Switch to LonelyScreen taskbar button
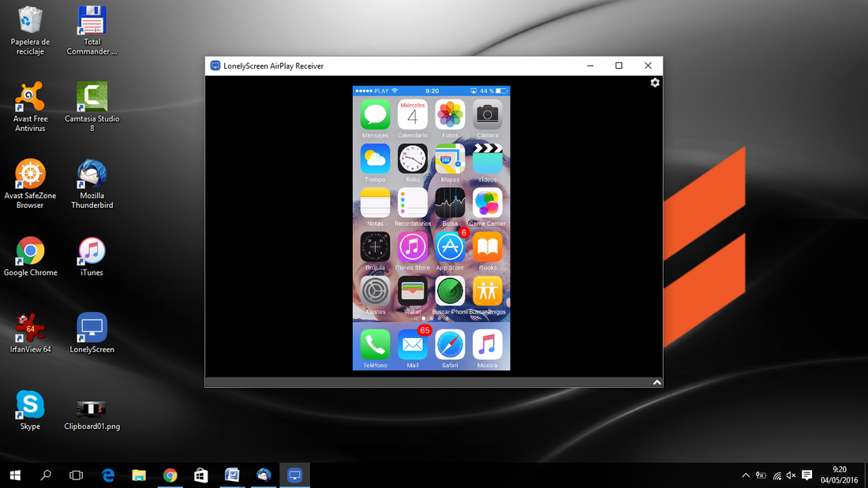This screenshot has height=488, width=868. pyautogui.click(x=294, y=475)
